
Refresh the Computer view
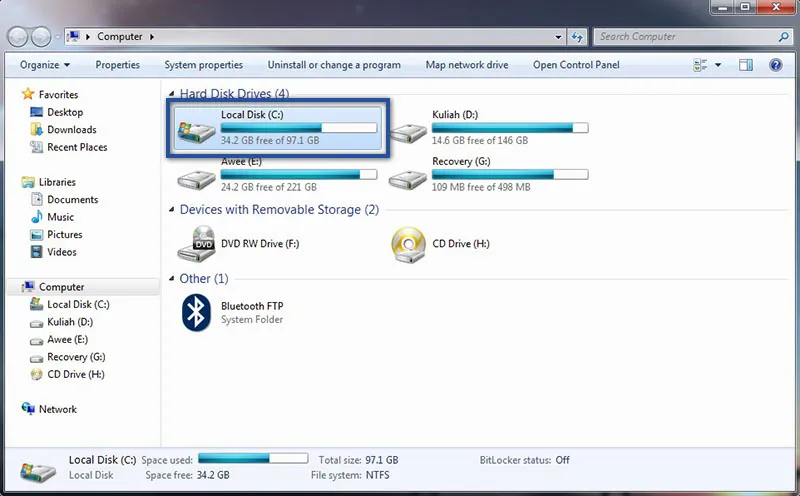coord(577,37)
